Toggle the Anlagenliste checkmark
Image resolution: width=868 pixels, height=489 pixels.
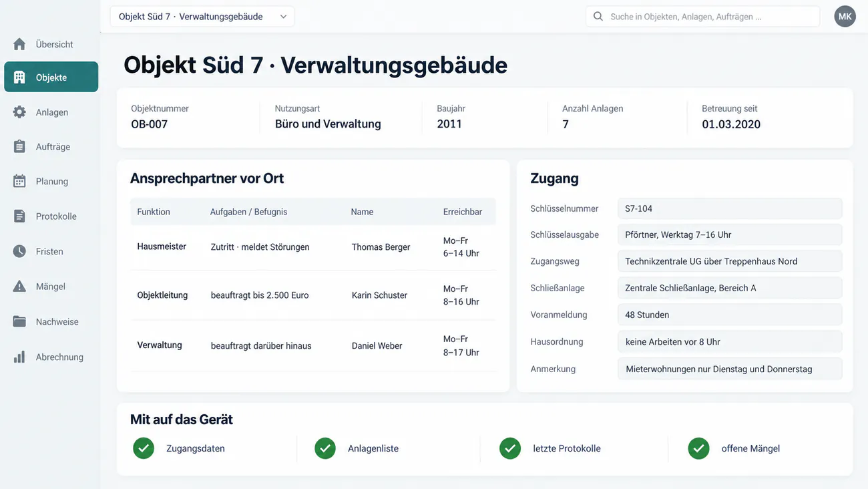[325, 448]
